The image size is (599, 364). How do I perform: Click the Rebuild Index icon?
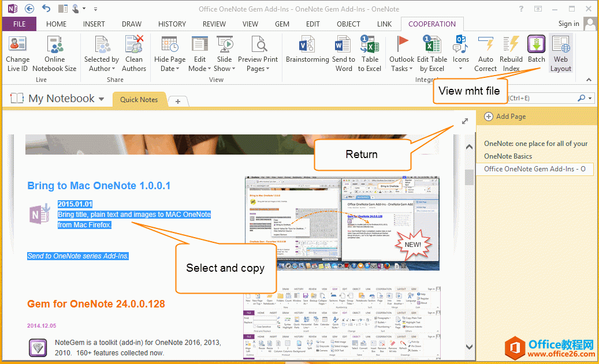[511, 45]
